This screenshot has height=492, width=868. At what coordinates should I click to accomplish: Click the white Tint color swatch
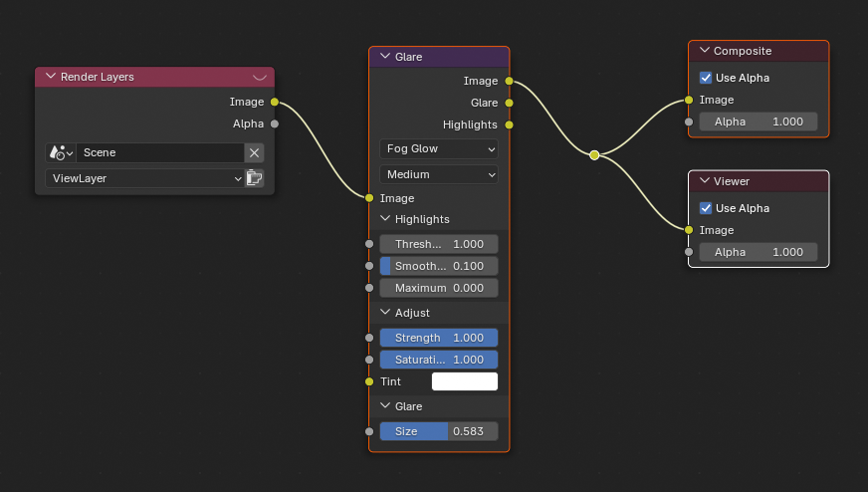(x=464, y=381)
